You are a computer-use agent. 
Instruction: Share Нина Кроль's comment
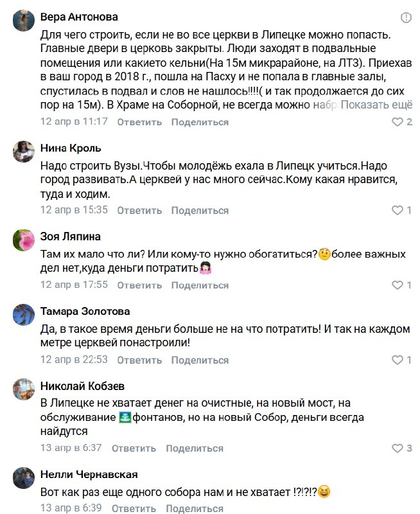200,210
